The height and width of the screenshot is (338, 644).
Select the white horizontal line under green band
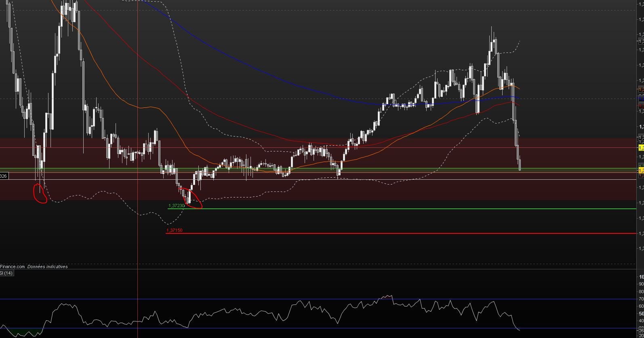click(x=318, y=179)
